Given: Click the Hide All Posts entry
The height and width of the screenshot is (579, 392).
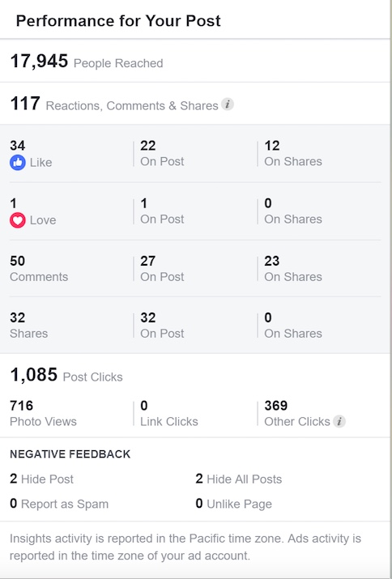Looking at the screenshot, I should coord(239,479).
